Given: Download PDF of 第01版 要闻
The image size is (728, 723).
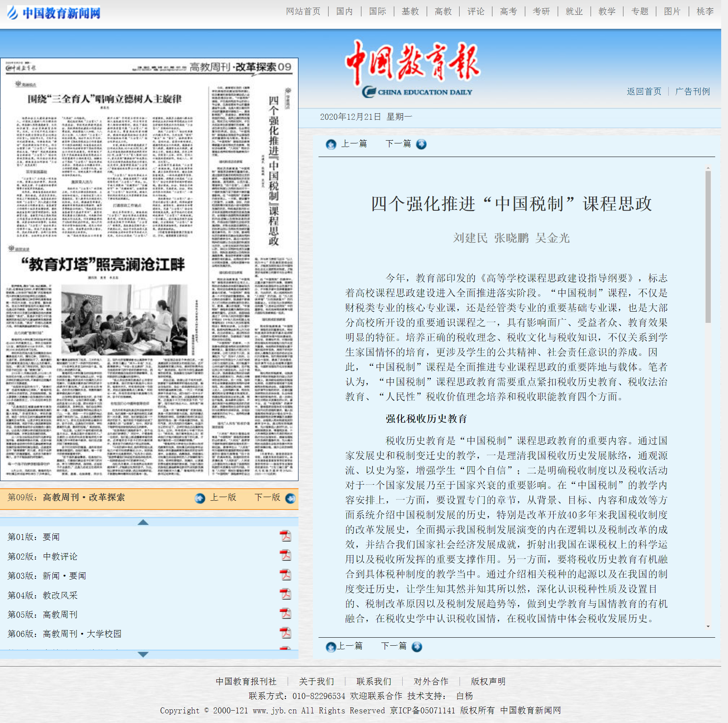Looking at the screenshot, I should click(x=285, y=536).
